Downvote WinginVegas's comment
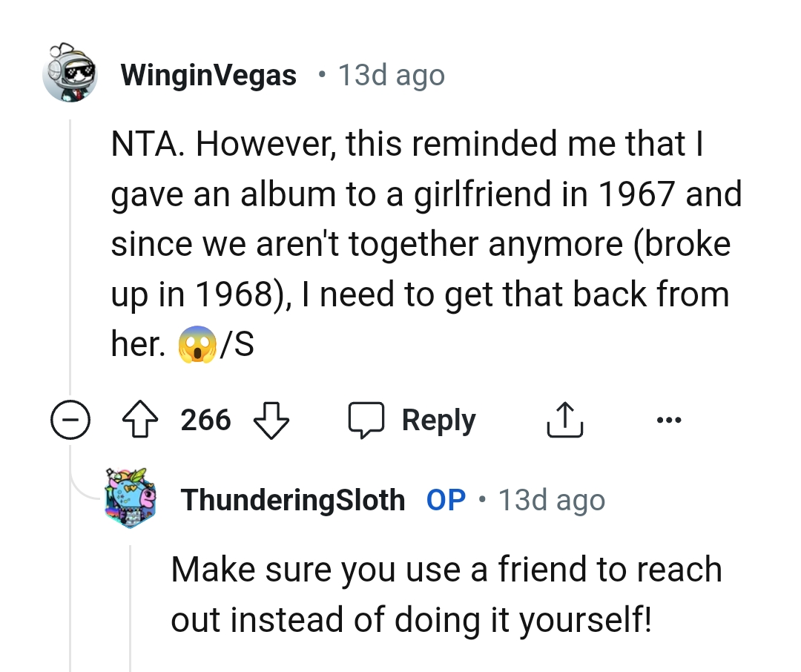This screenshot has height=672, width=801. coord(271,421)
